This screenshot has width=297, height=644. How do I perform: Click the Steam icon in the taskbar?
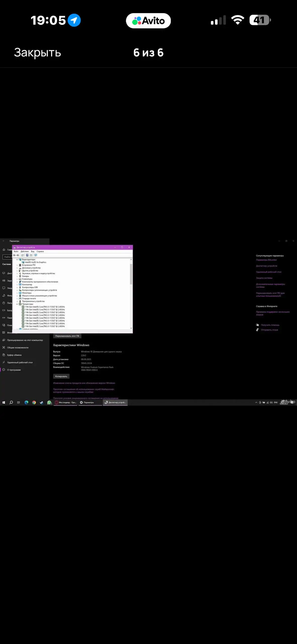[41, 403]
